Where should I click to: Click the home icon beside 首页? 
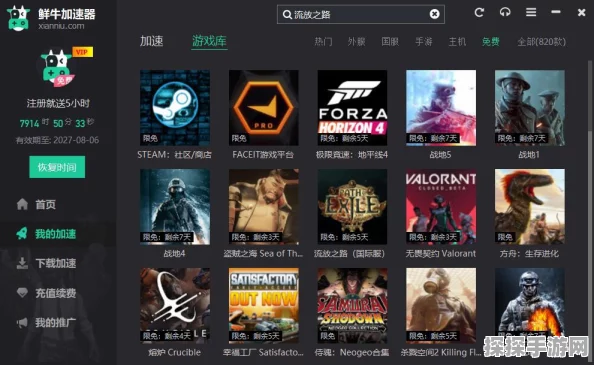22,204
